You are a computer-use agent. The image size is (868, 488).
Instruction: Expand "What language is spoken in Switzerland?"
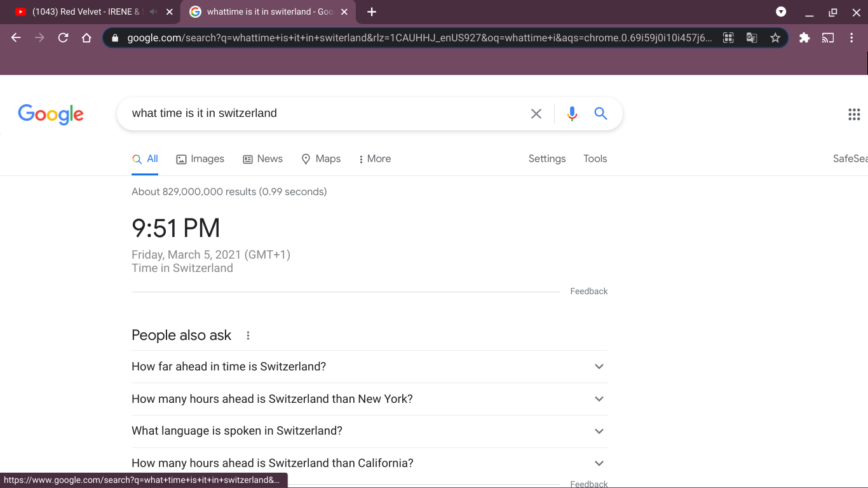pyautogui.click(x=370, y=431)
